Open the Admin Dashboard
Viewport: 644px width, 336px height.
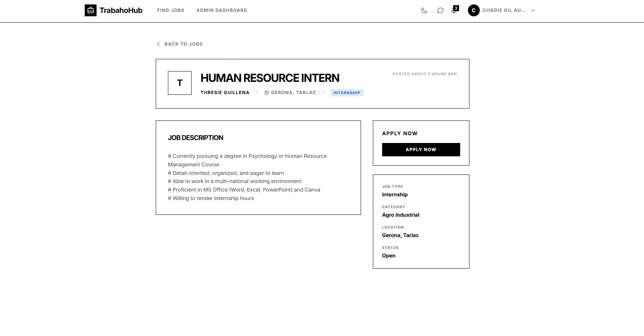click(222, 10)
